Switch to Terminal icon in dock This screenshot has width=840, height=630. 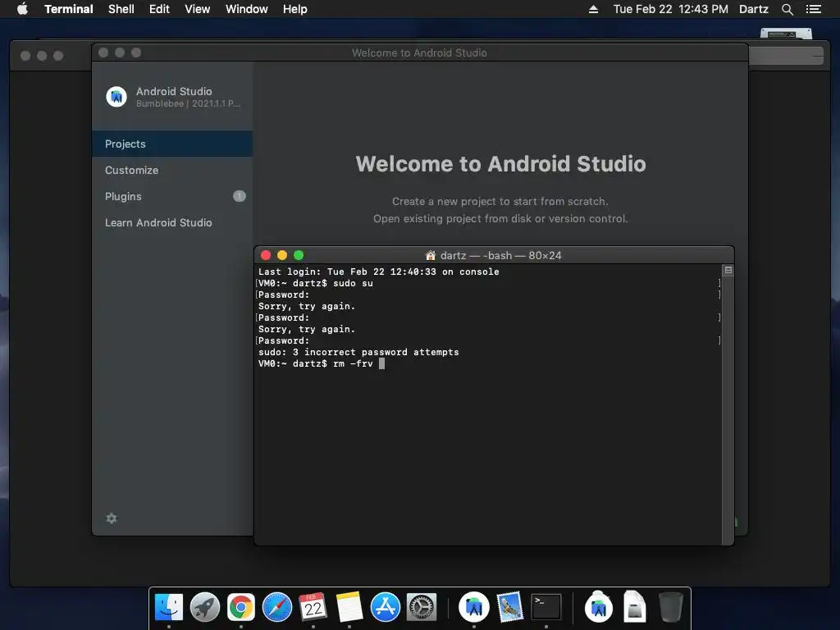546,607
